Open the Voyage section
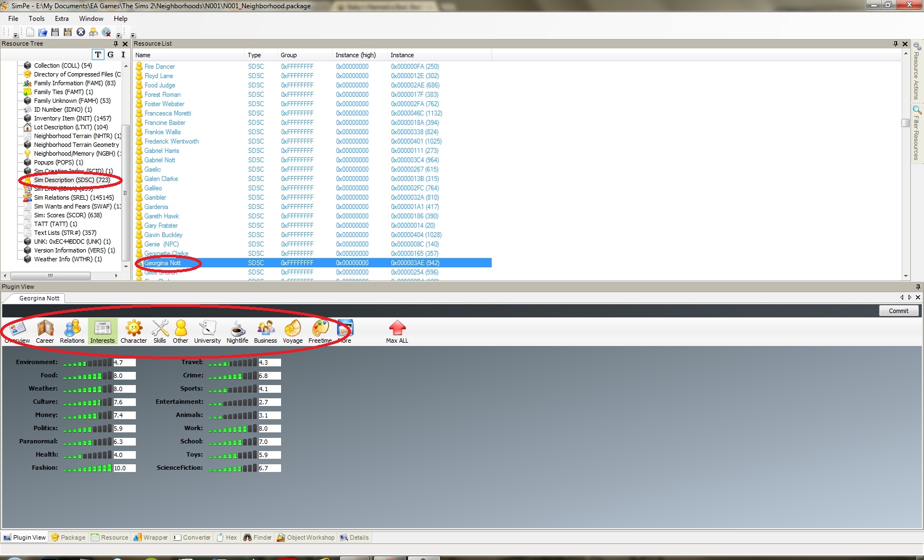This screenshot has height=560, width=924. pyautogui.click(x=293, y=332)
